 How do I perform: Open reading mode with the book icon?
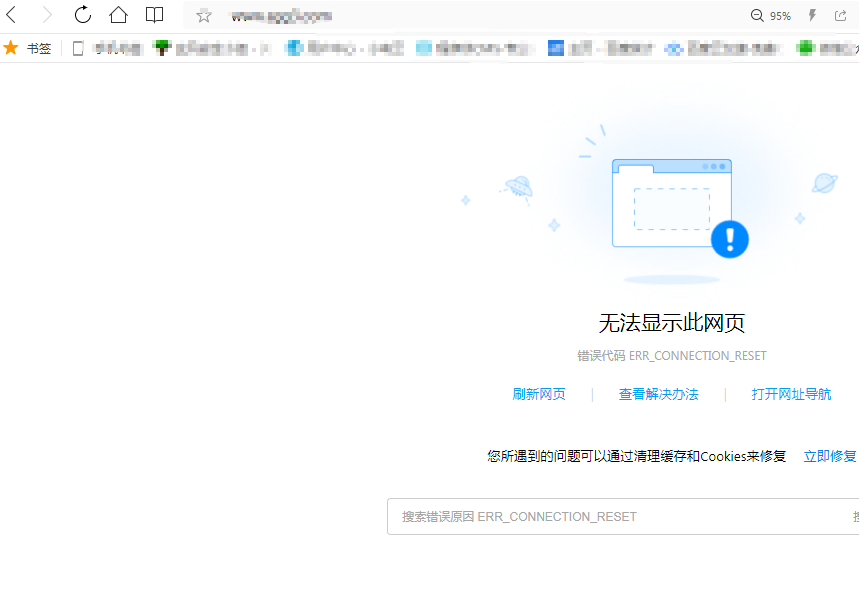(154, 15)
